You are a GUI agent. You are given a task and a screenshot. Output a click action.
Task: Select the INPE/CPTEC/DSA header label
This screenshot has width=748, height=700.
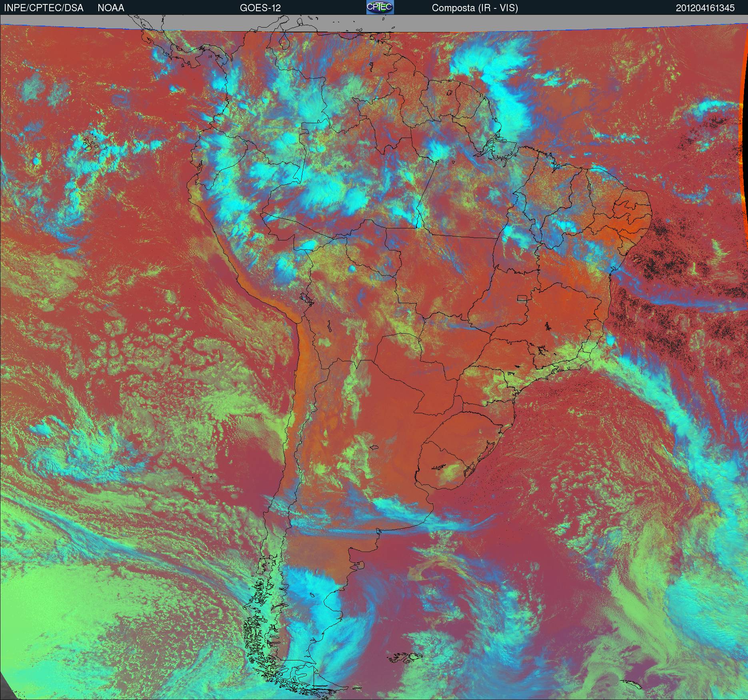(44, 8)
